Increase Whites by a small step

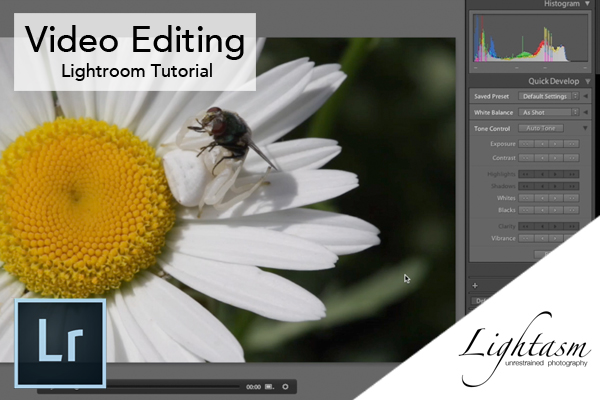tap(556, 198)
